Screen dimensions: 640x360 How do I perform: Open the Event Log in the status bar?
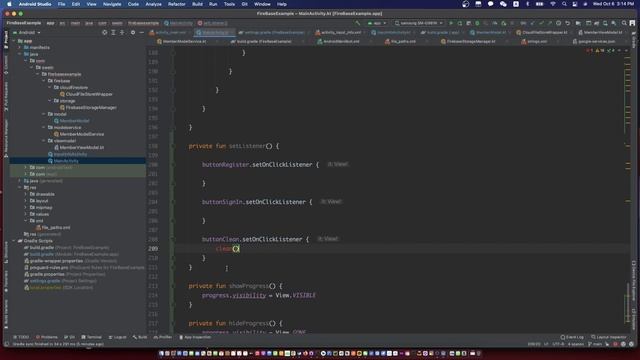[572, 337]
